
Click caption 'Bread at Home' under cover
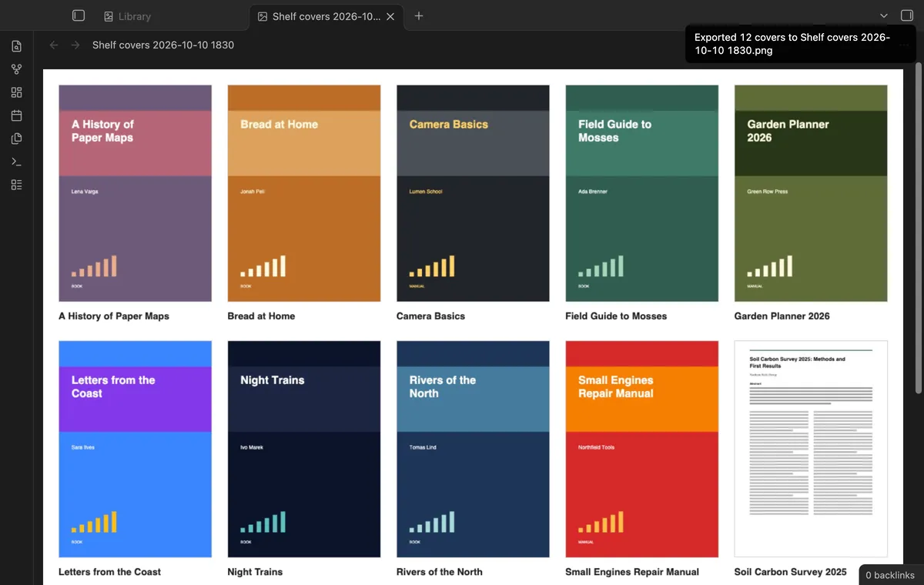(x=261, y=316)
